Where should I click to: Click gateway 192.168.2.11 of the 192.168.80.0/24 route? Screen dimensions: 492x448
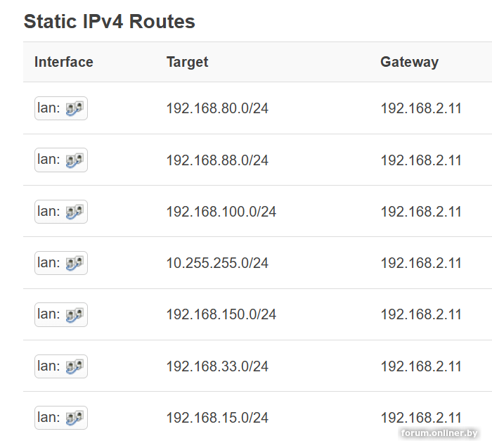[421, 109]
